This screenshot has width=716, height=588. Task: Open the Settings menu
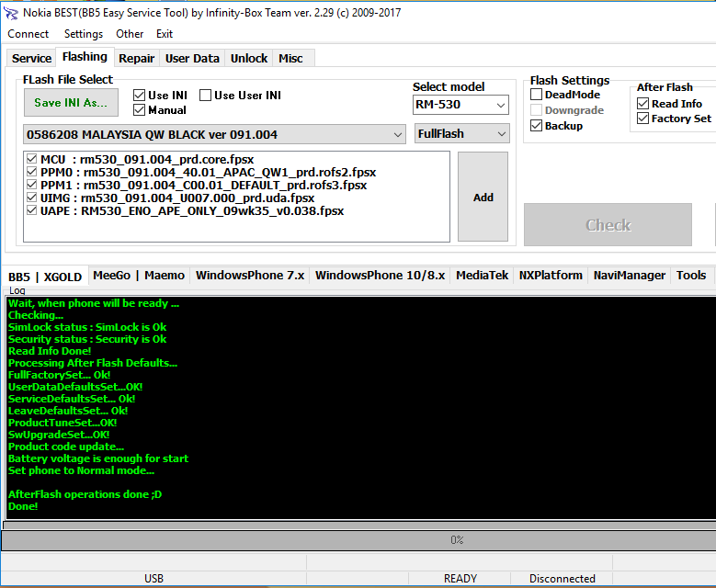coord(84,34)
